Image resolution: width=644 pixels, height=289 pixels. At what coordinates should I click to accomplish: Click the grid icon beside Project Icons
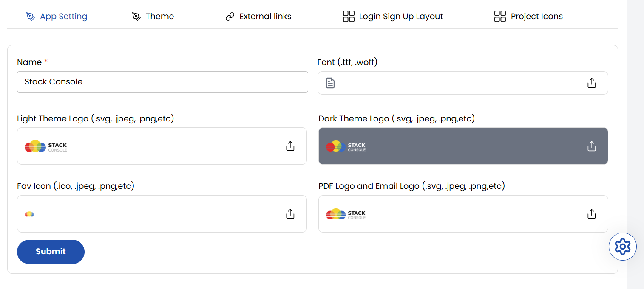click(500, 17)
